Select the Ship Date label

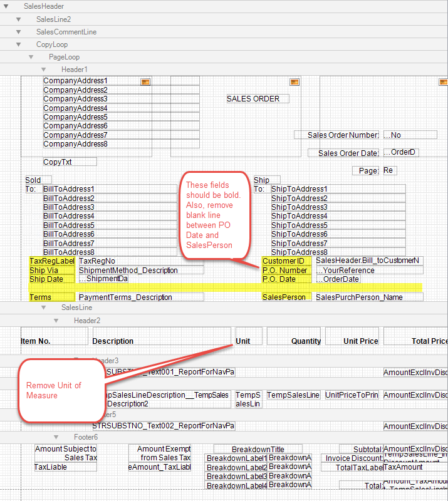pos(52,279)
